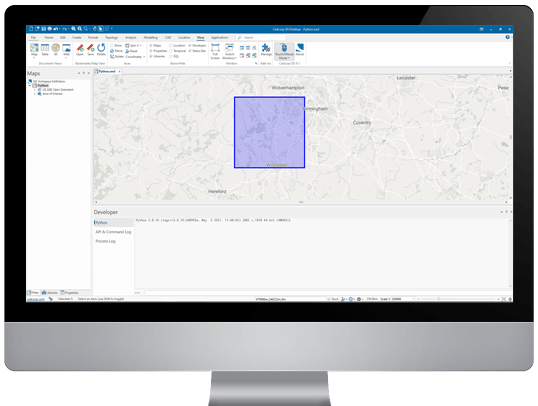Image resolution: width=538 pixels, height=406 pixels.
Task: Switch to Libraries tab at panel bottom
Action: (50, 293)
